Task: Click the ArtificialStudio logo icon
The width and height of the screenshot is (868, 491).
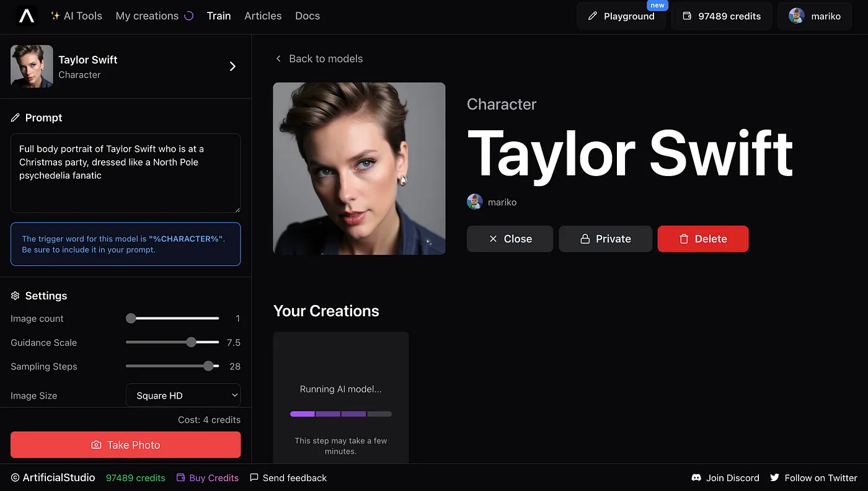Action: pos(27,16)
